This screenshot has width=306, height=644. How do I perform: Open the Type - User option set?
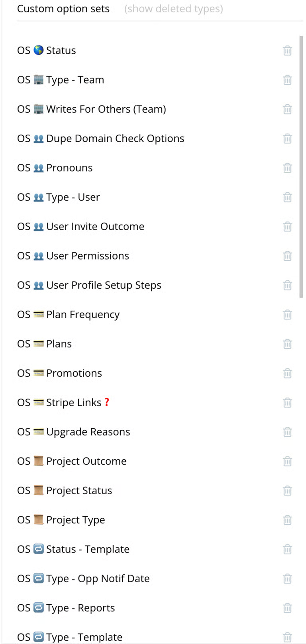pos(73,197)
